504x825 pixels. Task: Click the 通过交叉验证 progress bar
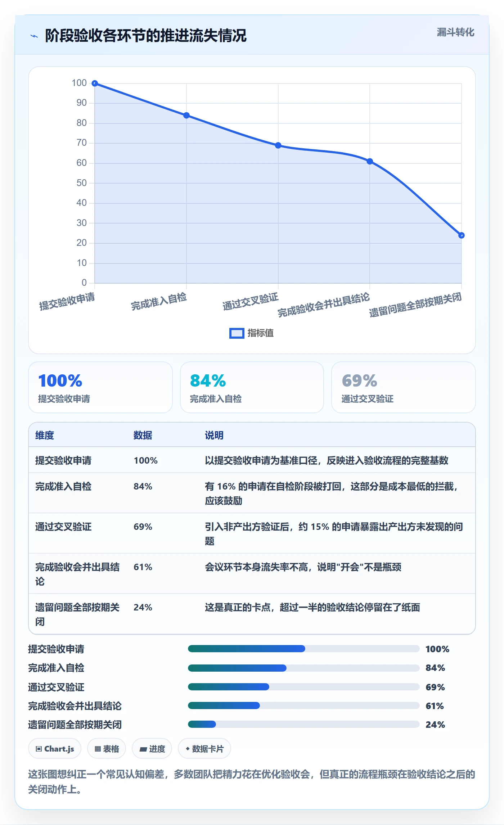pos(303,687)
